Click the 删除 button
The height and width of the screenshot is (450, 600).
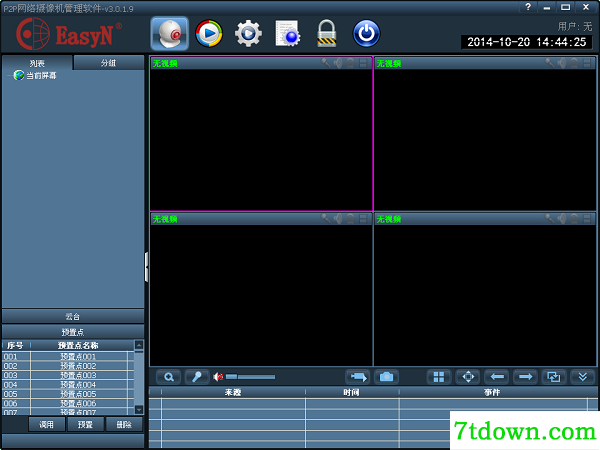(124, 424)
